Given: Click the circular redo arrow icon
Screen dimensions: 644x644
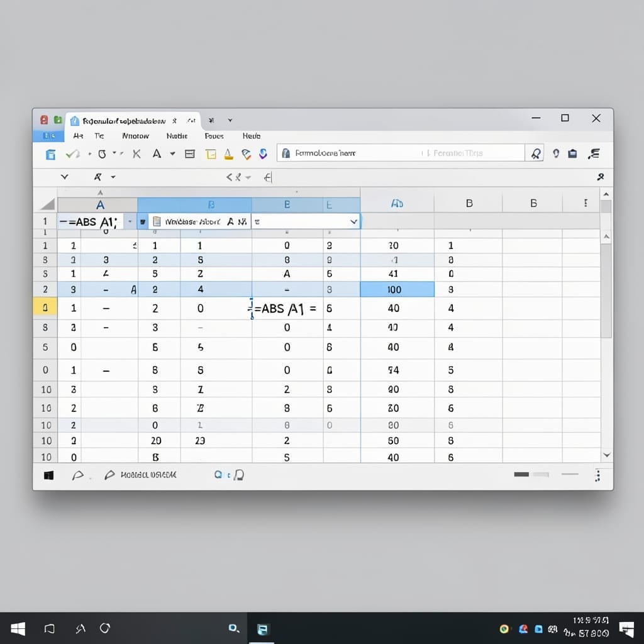Looking at the screenshot, I should (103, 154).
